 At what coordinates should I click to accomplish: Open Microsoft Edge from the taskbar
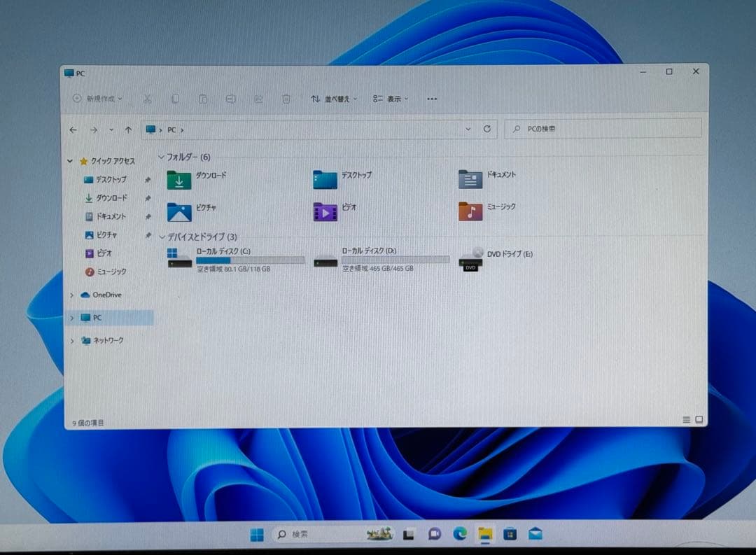[461, 534]
